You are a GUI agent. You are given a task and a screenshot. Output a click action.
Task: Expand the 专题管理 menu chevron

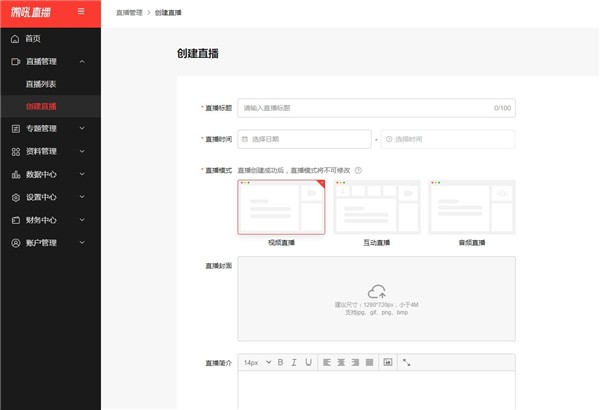pos(82,128)
